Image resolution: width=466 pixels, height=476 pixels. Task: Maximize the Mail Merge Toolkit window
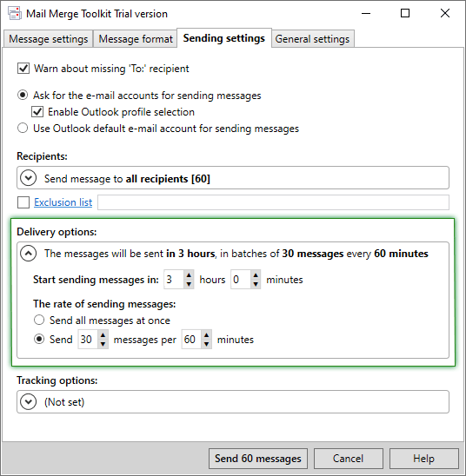(x=405, y=13)
